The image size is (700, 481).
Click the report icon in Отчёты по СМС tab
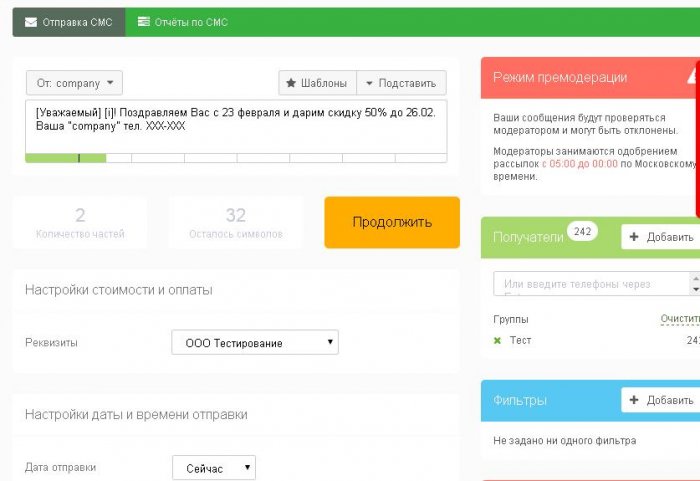click(x=145, y=21)
